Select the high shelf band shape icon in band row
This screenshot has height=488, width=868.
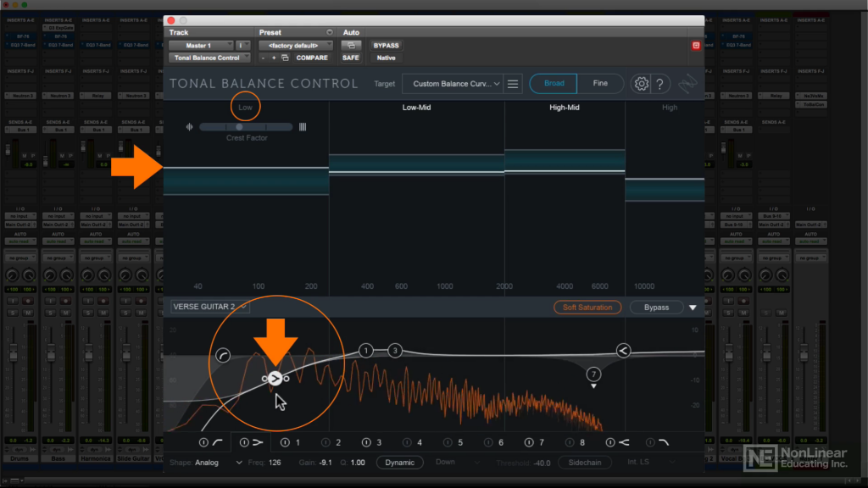[624, 442]
